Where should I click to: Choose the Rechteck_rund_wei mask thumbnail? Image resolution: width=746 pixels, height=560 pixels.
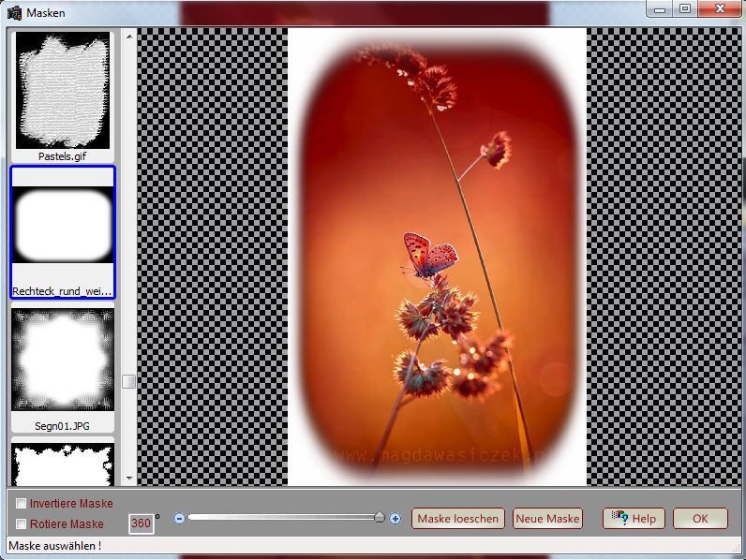(63, 228)
